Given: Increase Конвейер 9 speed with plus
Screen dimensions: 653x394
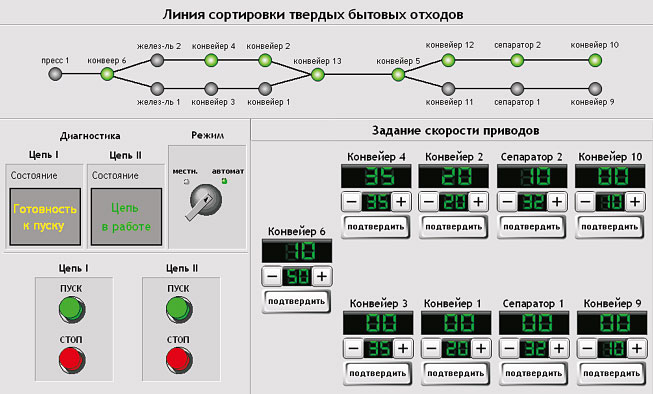Looking at the screenshot, I should tap(637, 348).
